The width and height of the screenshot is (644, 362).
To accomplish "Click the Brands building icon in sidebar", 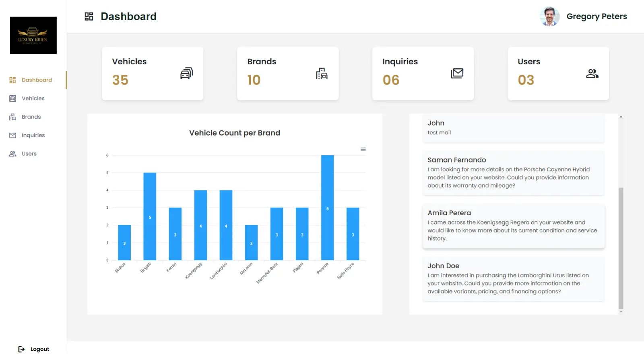I will [12, 117].
